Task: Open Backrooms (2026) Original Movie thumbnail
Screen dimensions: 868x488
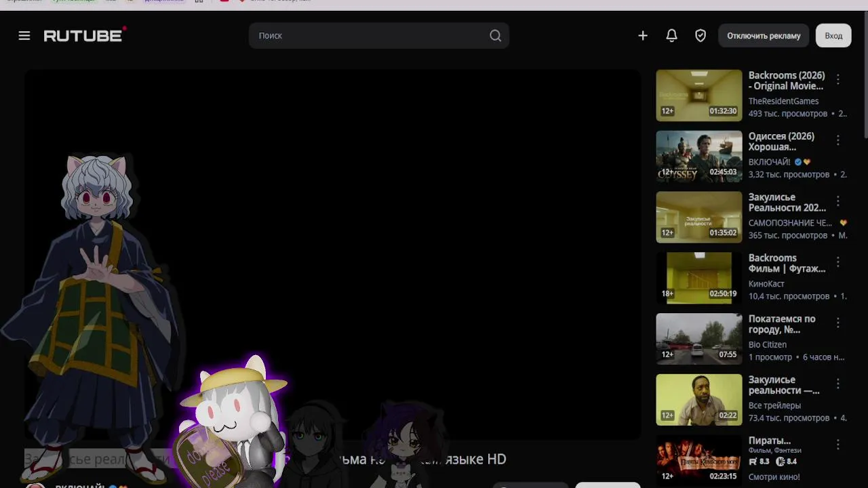Action: click(699, 96)
